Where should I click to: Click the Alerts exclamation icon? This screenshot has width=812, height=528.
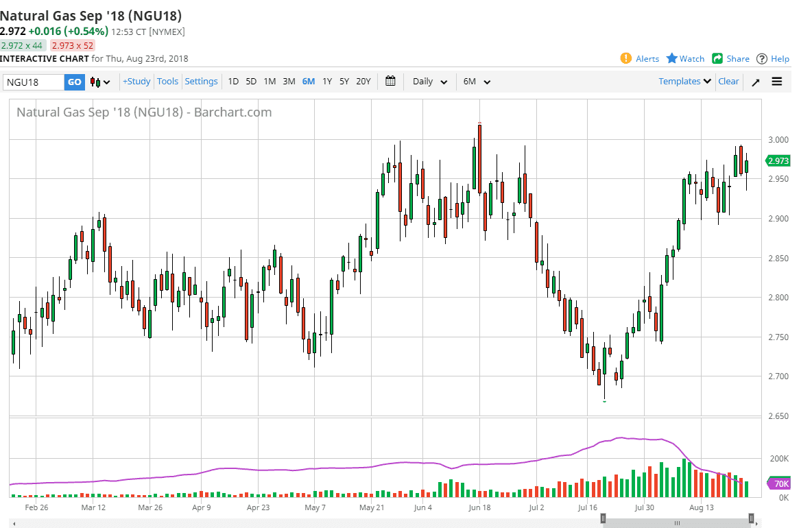click(x=625, y=58)
